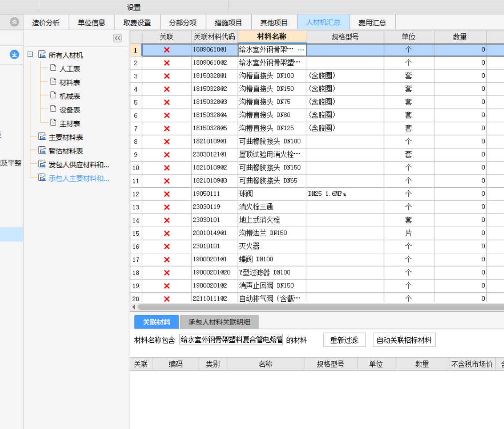Switch to the 取费设置 tab
The image size is (504, 429).
pyautogui.click(x=137, y=22)
